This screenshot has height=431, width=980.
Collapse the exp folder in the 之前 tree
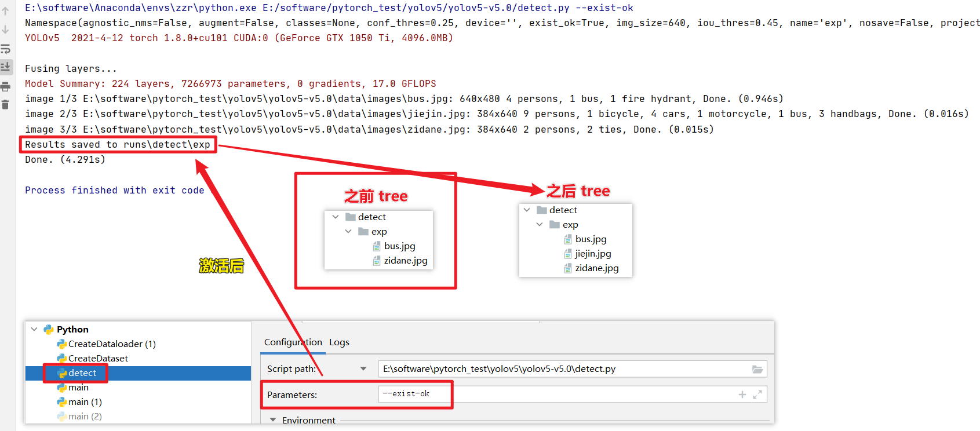click(x=348, y=231)
